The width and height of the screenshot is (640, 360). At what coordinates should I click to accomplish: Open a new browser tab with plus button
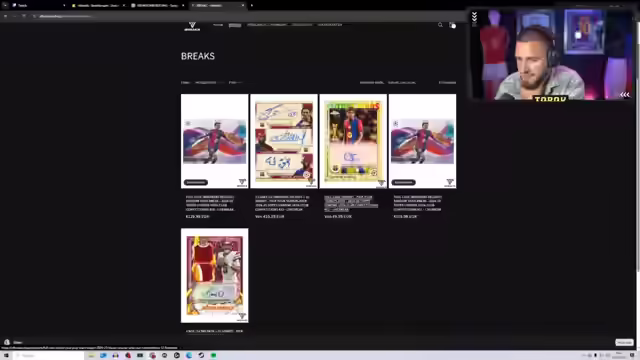[x=251, y=5]
